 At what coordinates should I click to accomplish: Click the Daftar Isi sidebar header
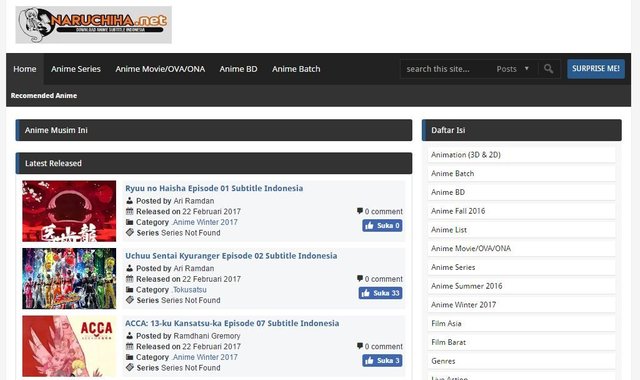click(x=522, y=130)
